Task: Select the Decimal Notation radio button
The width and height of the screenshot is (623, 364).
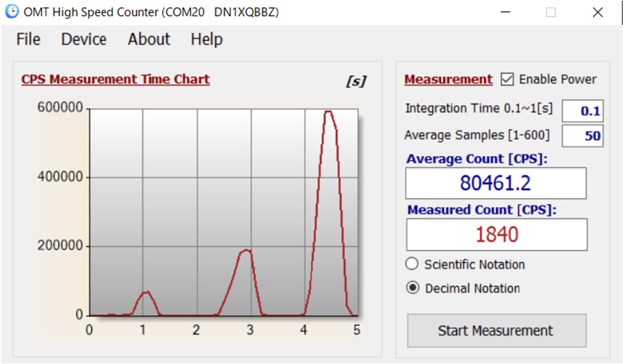Action: tap(412, 288)
